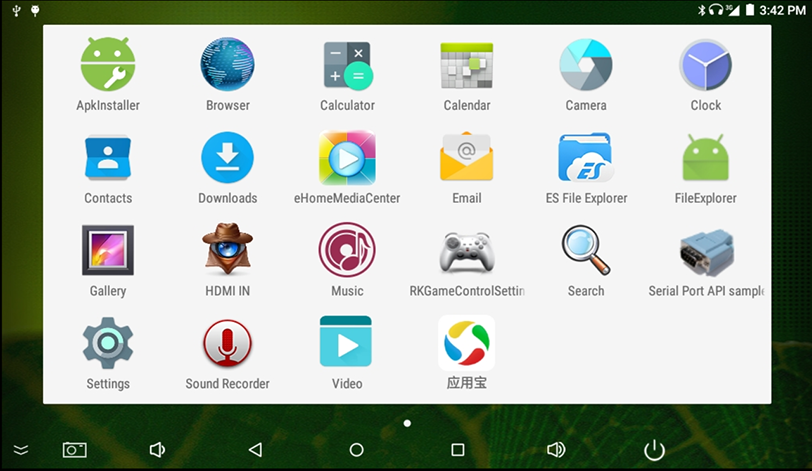Screen dimensions: 812x471
Task: Lower volume with the volume down button
Action: click(157, 450)
